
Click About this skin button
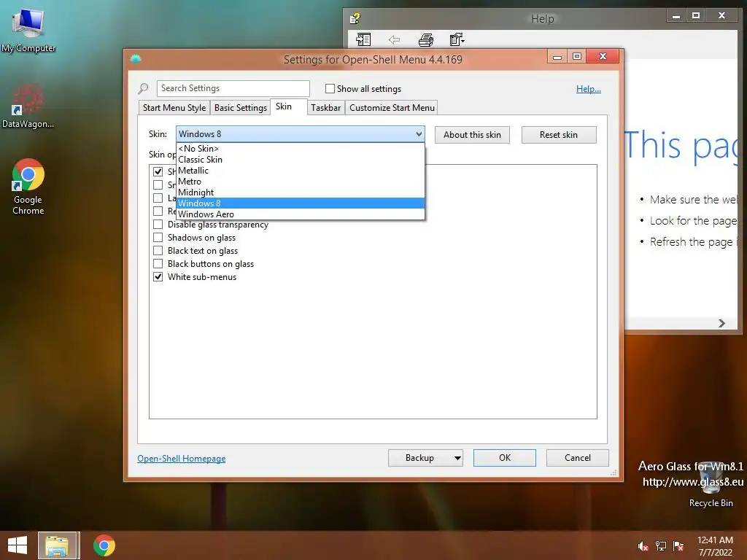click(472, 135)
